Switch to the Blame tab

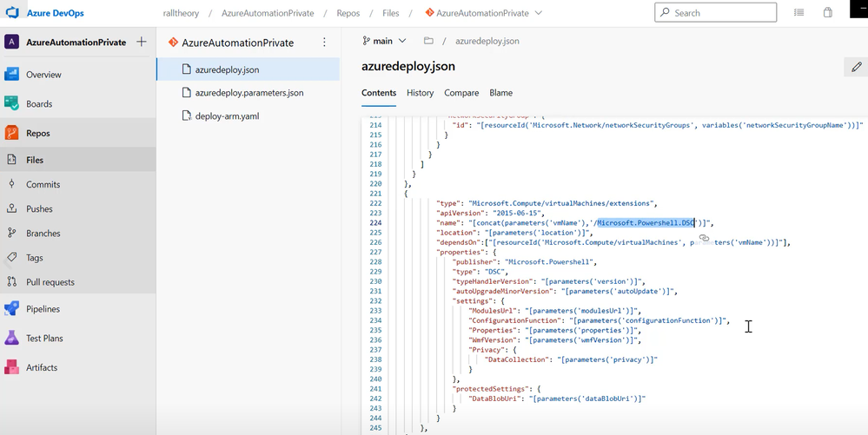coord(501,93)
